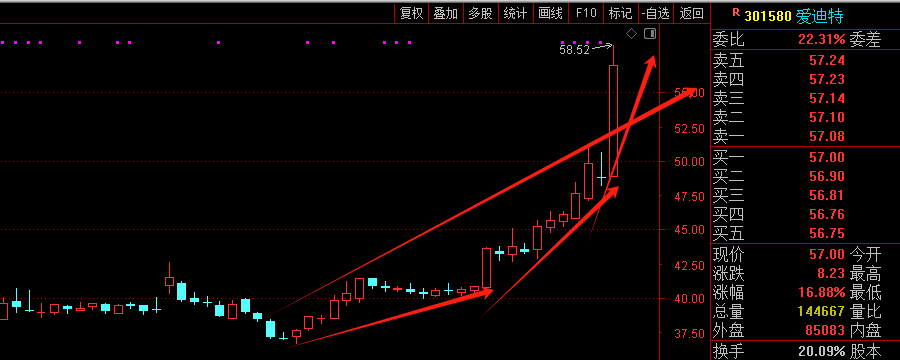Click the 最低 label
900x360 pixels.
865,292
